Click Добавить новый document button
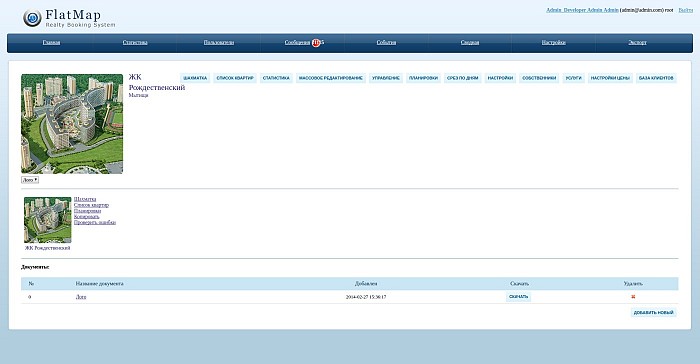 654,313
